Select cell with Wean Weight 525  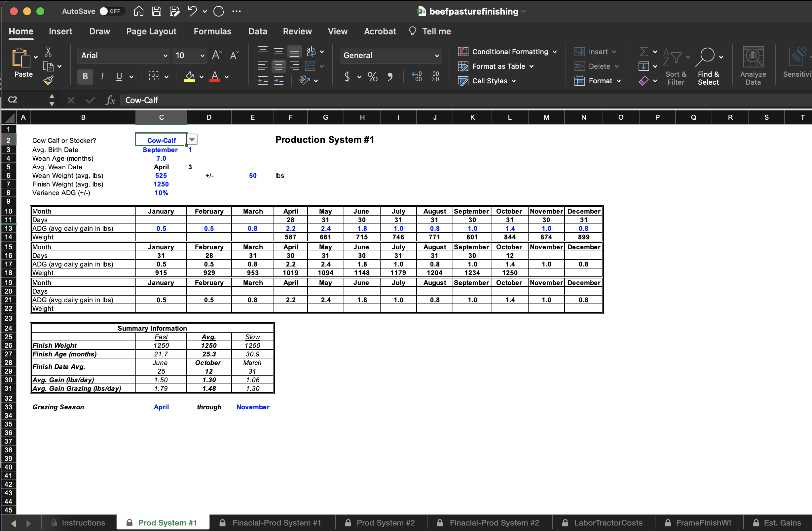(x=161, y=176)
